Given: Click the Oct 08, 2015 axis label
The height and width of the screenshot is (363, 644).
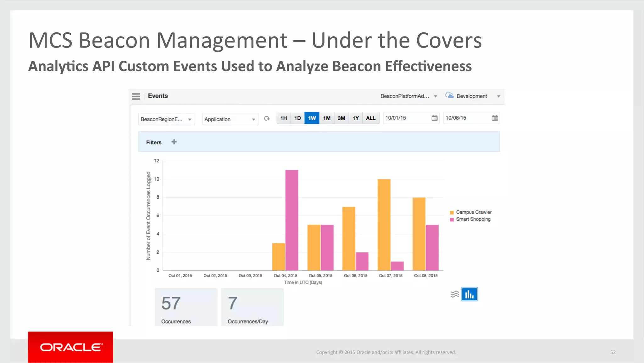Looking at the screenshot, I should (x=426, y=275).
